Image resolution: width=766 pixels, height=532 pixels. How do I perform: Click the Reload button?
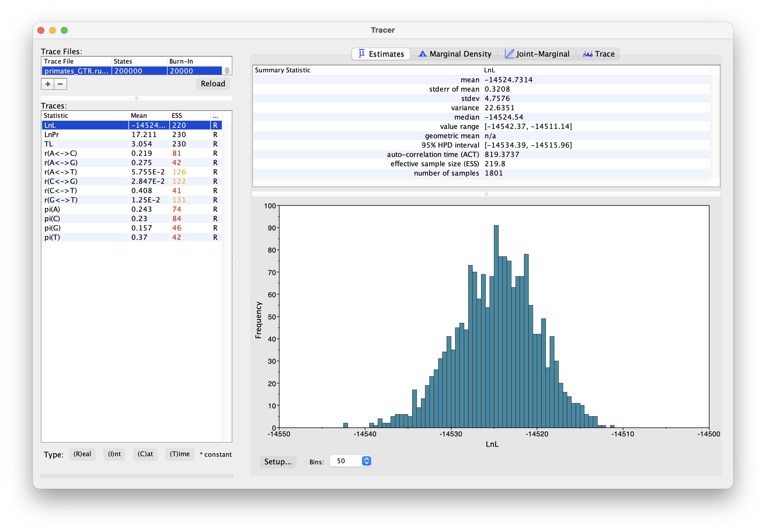tap(213, 84)
